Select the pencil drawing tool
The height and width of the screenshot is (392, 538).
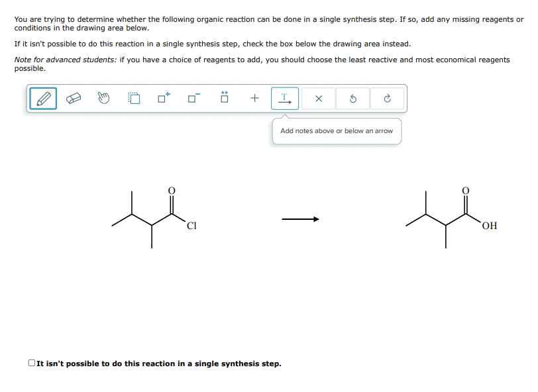(42, 98)
